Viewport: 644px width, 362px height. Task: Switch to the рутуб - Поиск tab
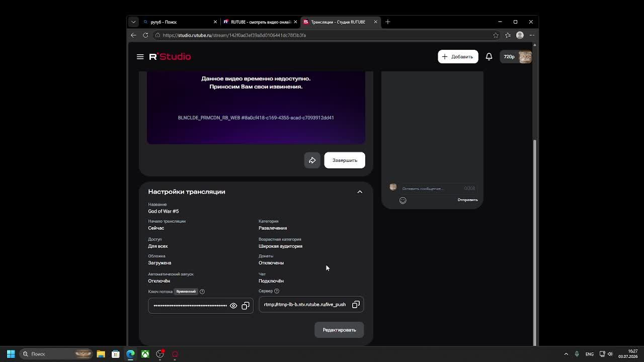point(179,22)
